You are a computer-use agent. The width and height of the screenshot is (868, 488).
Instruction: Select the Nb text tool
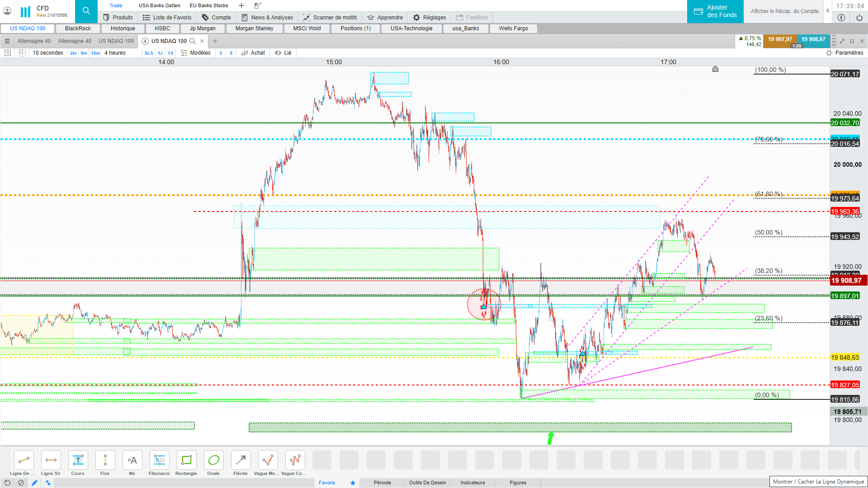(132, 460)
